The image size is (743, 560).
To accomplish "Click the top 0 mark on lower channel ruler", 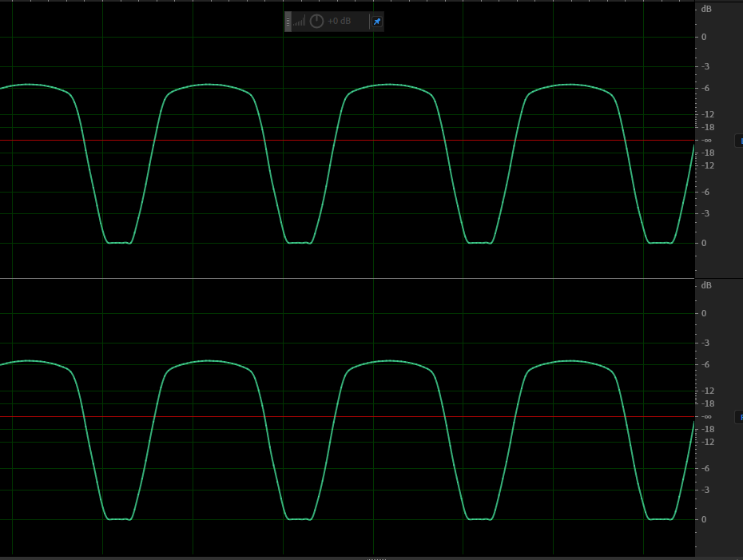I will (x=704, y=313).
